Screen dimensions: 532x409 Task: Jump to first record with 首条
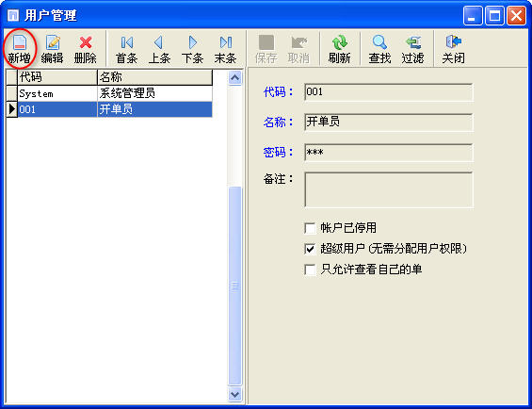(126, 49)
